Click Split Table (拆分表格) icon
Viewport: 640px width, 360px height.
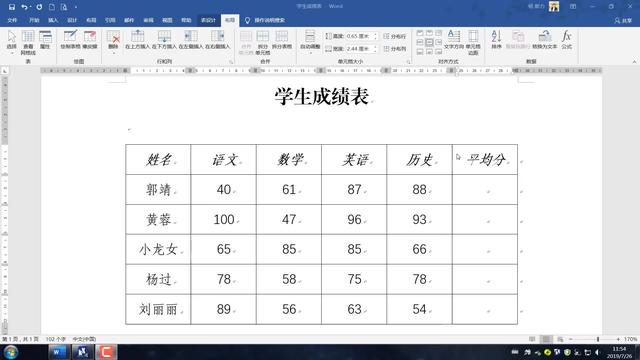[x=282, y=40]
